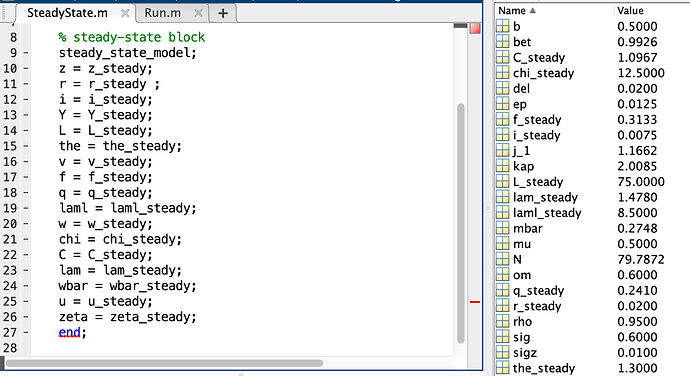690x376 pixels.
Task: Set breakpoint at line 19 dash
Action: 26,208
